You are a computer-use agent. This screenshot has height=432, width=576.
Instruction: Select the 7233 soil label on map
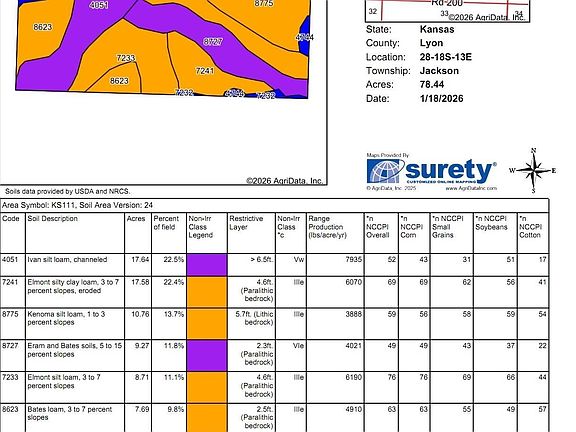pos(126,58)
